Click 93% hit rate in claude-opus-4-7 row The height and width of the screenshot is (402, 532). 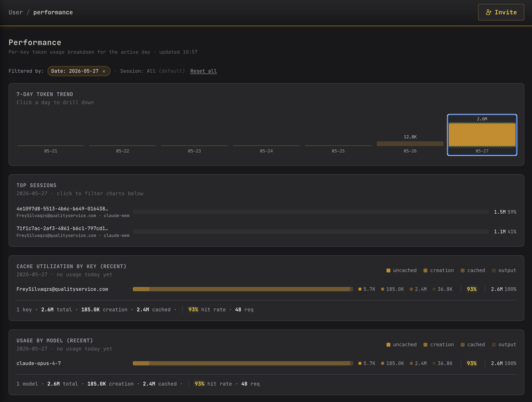coord(472,364)
